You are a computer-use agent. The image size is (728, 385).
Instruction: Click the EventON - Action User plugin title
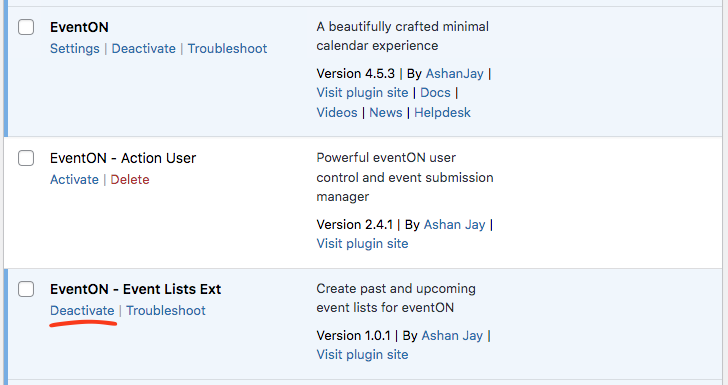(123, 158)
